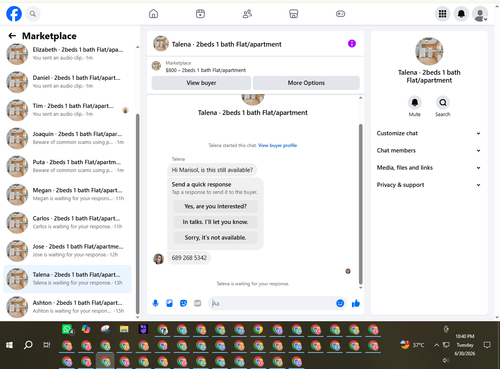Expand the Chat members section
This screenshot has height=369, width=500.
[x=429, y=150]
